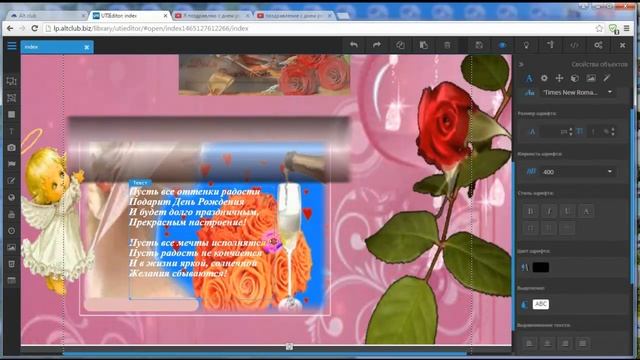640x360 pixels.
Task: Select the briefcase icon in the left sidebar
Action: tap(11, 214)
